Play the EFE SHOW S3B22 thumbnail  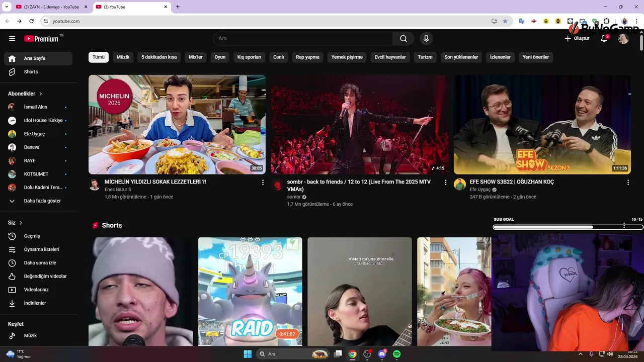pos(542,125)
